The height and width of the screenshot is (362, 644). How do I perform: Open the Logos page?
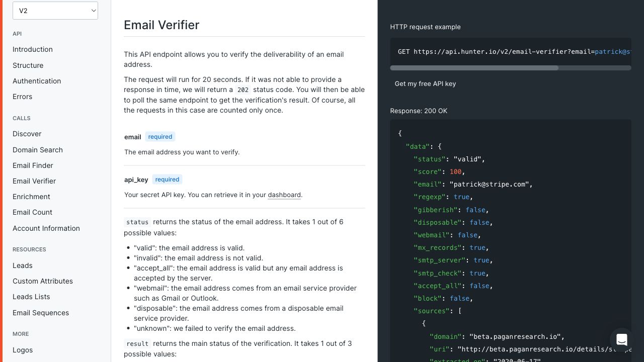click(x=23, y=350)
